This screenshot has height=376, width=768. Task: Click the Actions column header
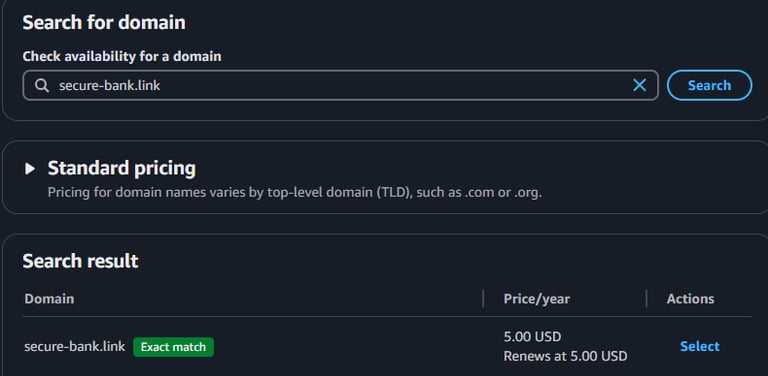pos(690,299)
